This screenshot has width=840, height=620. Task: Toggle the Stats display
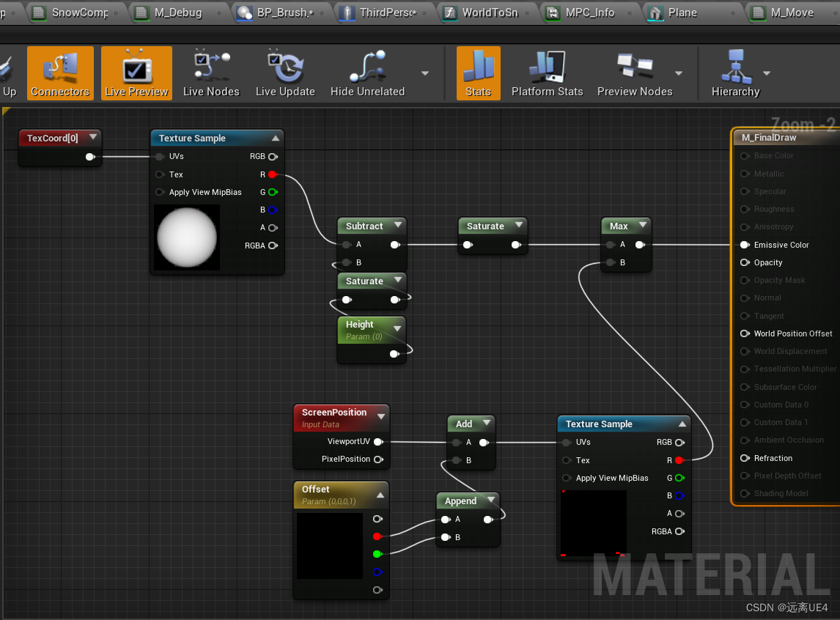point(479,73)
